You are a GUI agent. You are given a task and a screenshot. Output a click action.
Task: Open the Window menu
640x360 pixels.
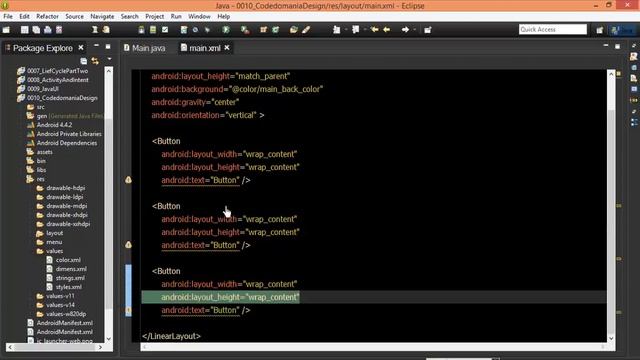(199, 16)
